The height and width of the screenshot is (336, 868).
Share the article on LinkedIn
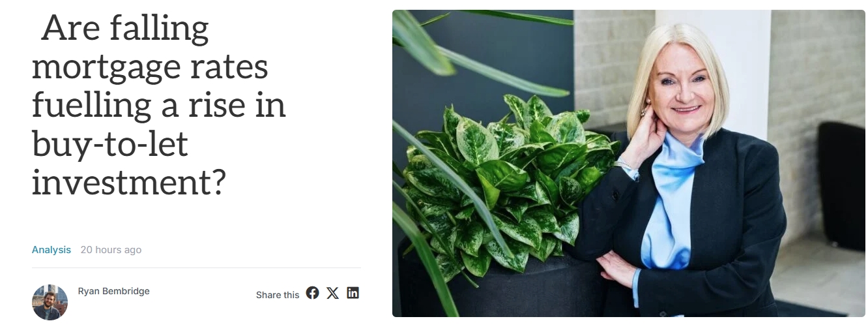coord(353,293)
